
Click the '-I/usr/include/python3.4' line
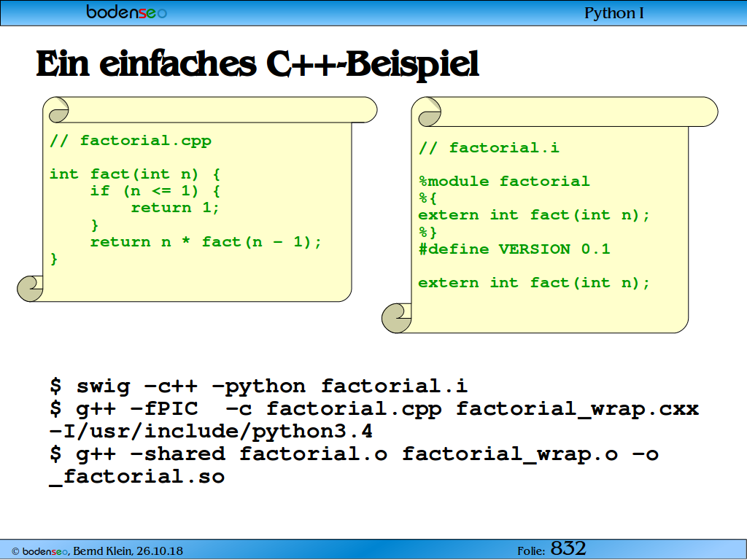pyautogui.click(x=211, y=432)
